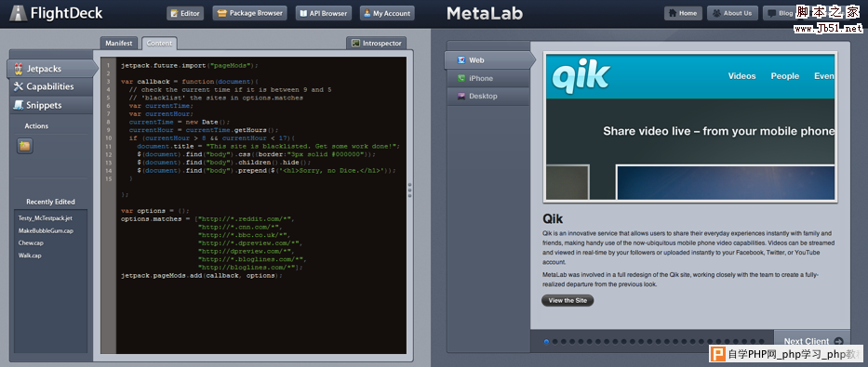
Task: Open MakeBubbleGum.cap from Recently Edited
Action: [x=46, y=231]
